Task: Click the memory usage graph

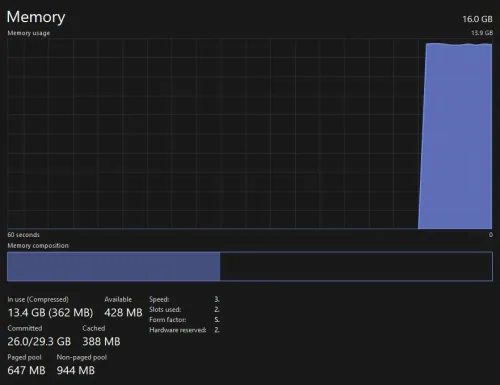Action: [250, 134]
